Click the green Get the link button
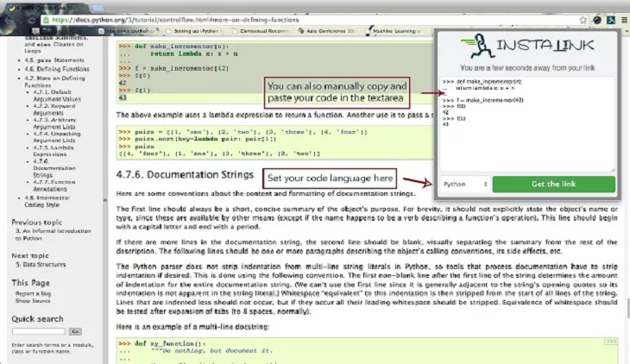 [554, 184]
